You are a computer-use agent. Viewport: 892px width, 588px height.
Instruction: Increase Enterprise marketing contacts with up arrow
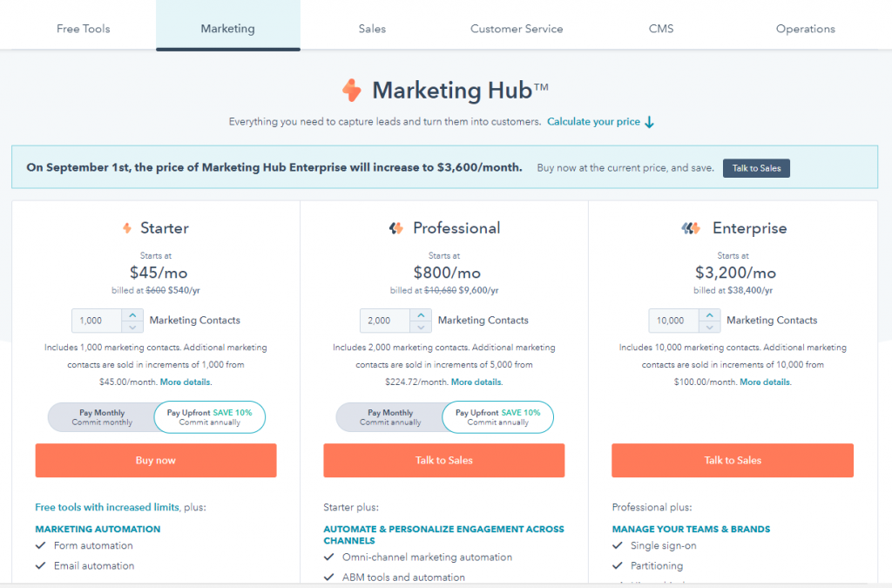[709, 315]
